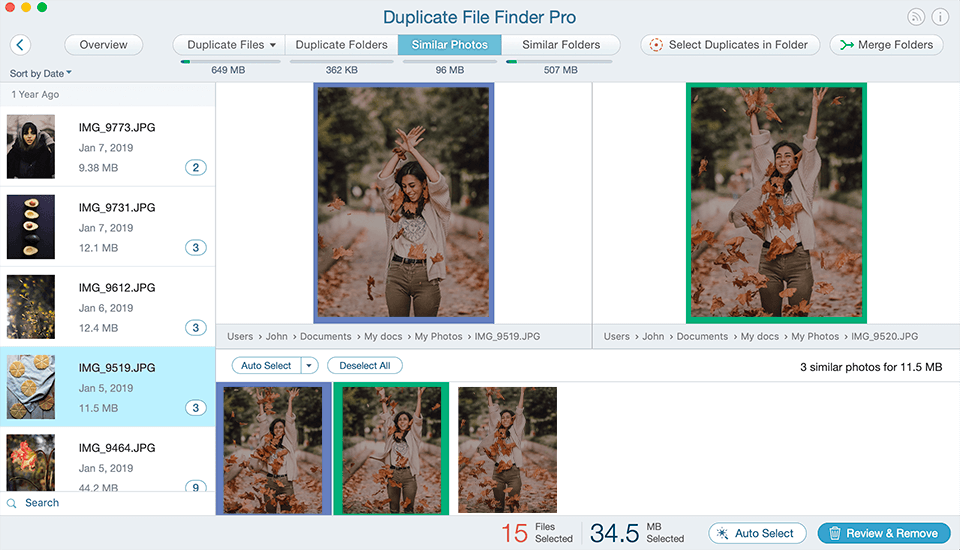Click the IMG_9464.JPG red flower thumbnail
The width and height of the screenshot is (960, 550).
click(x=31, y=462)
